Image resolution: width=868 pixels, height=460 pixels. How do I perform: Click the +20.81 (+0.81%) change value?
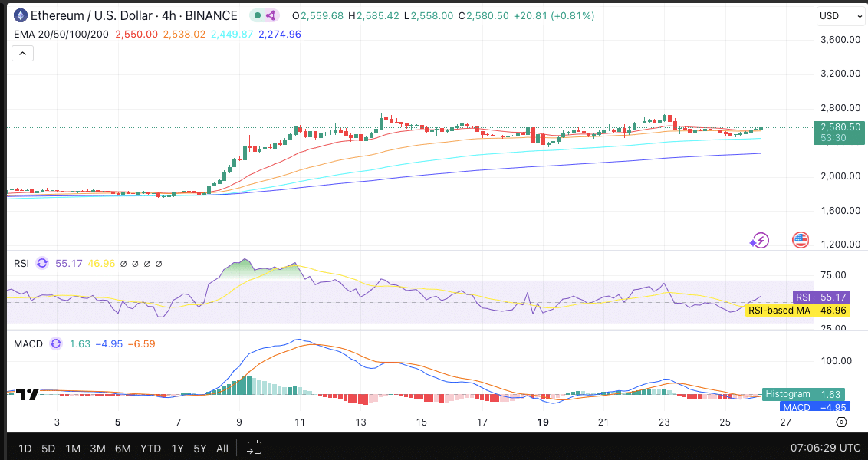click(554, 16)
